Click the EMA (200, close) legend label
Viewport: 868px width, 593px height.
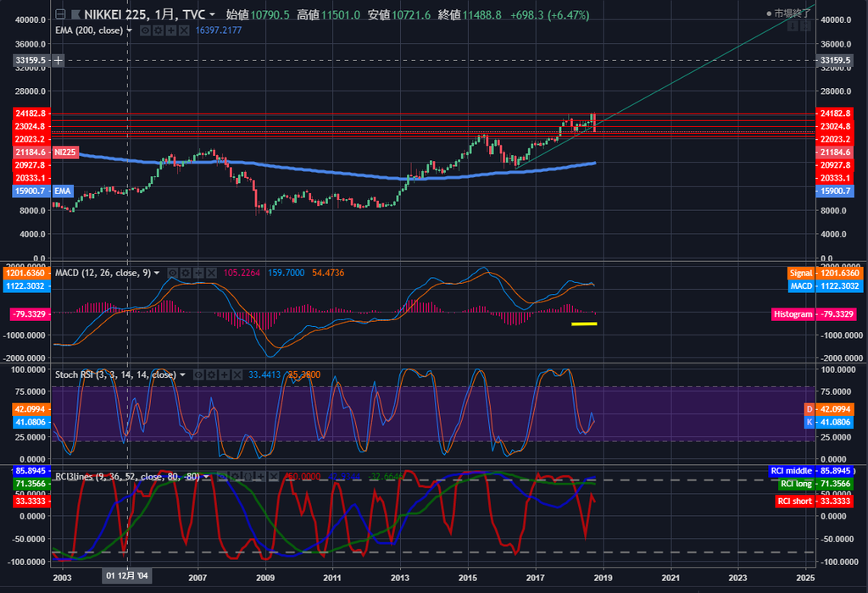point(89,30)
